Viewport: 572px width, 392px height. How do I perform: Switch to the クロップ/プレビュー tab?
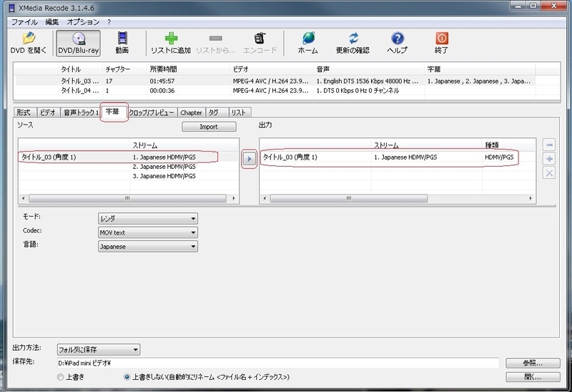click(152, 112)
